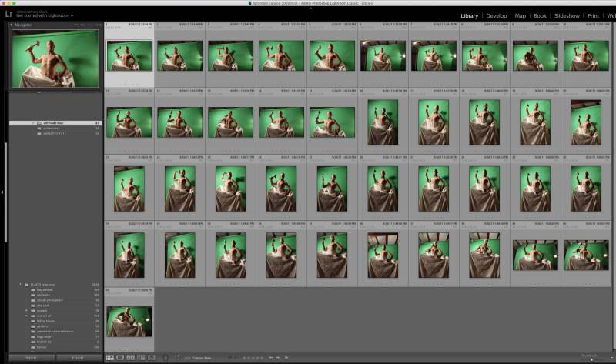The width and height of the screenshot is (616, 364).
Task: Click the Lr logo in the identity plate
Action: coord(8,15)
